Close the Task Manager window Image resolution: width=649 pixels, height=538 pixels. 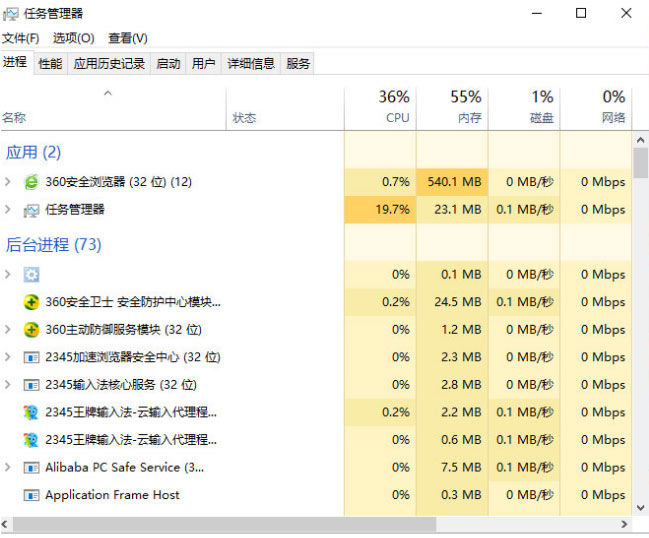pos(626,13)
